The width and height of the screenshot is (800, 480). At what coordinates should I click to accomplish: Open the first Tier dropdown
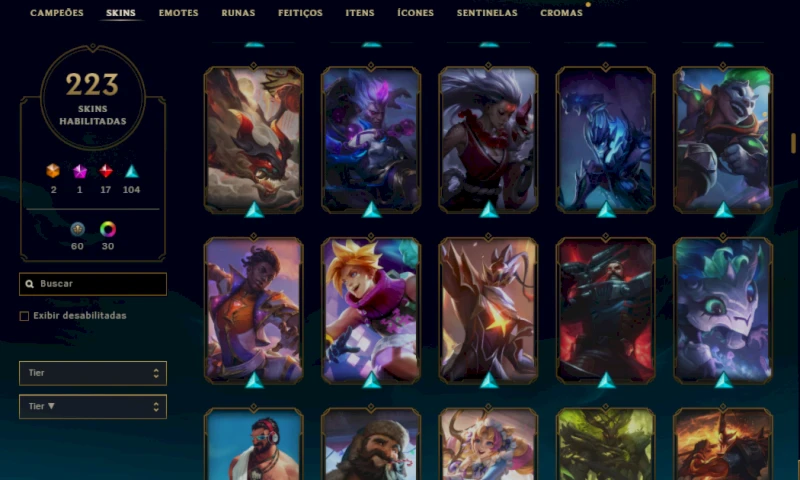click(x=93, y=373)
